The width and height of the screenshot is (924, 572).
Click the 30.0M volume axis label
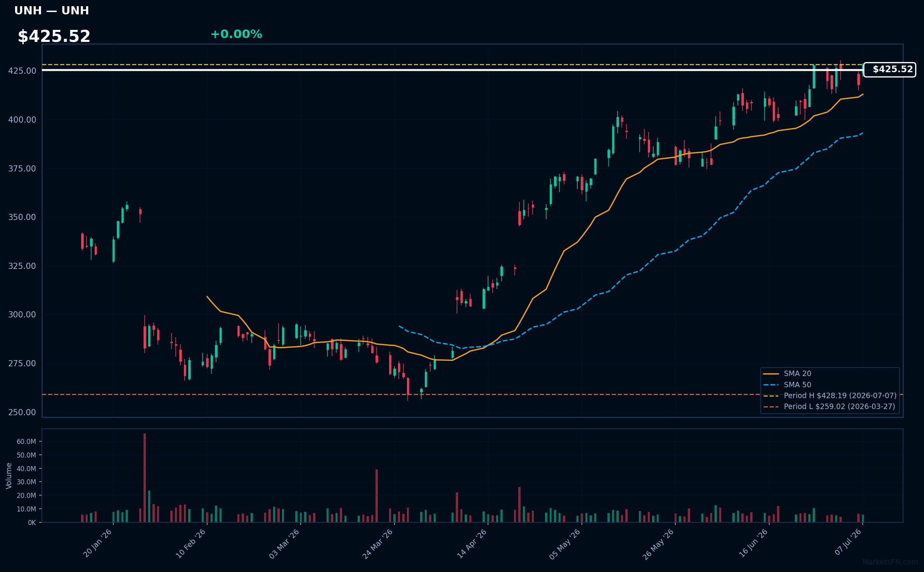26,482
